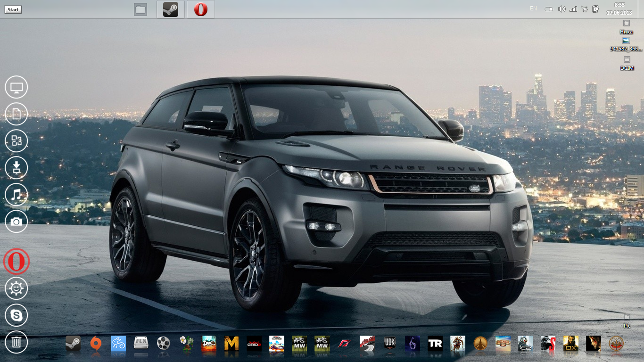
Task: Launch Opera from the left sidebar
Action: (17, 262)
